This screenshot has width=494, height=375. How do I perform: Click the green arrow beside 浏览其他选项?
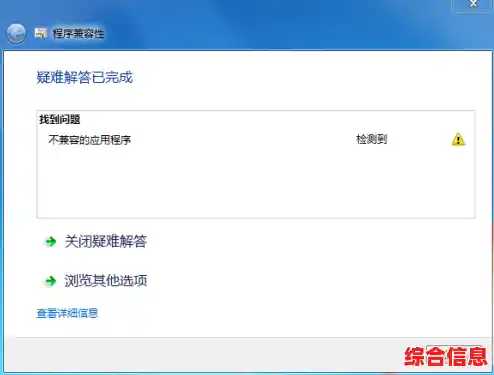[51, 281]
